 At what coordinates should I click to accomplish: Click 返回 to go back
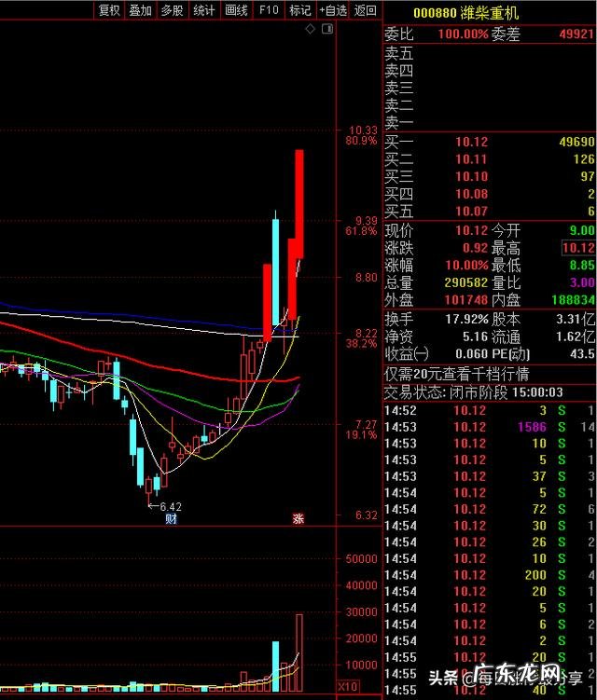click(365, 10)
